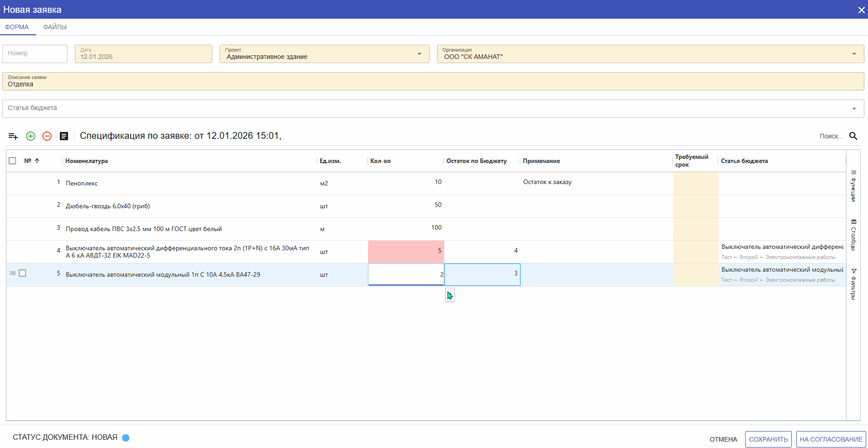Expand the Организация dropdown
This screenshot has height=448, width=868.
click(x=854, y=54)
